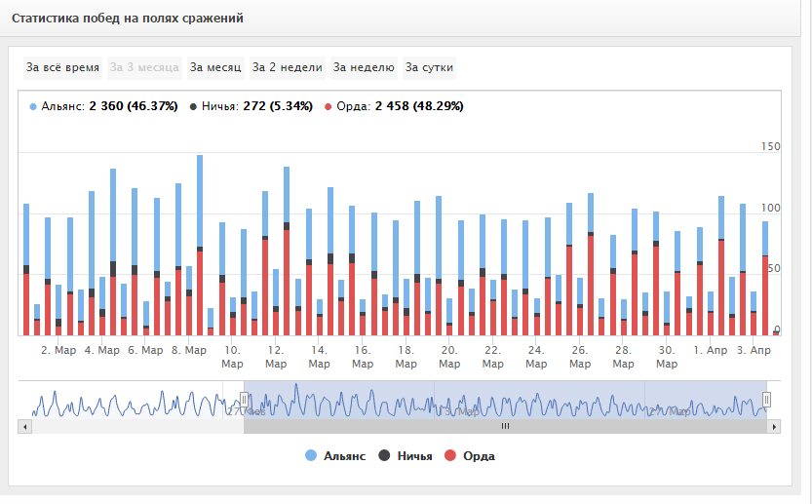Click the '2. Мар' axis label
Screen dimensions: 812x504
(x=58, y=351)
